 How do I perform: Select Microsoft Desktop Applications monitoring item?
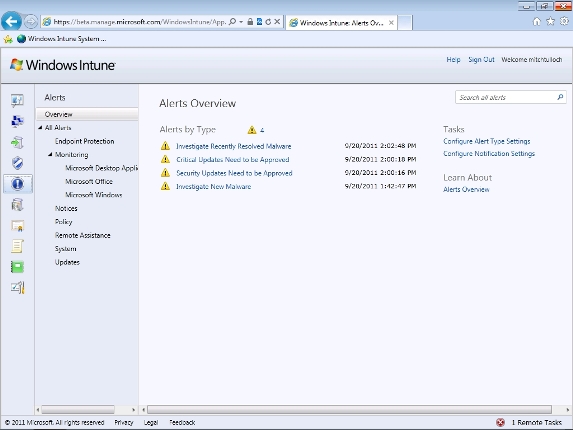tap(102, 168)
